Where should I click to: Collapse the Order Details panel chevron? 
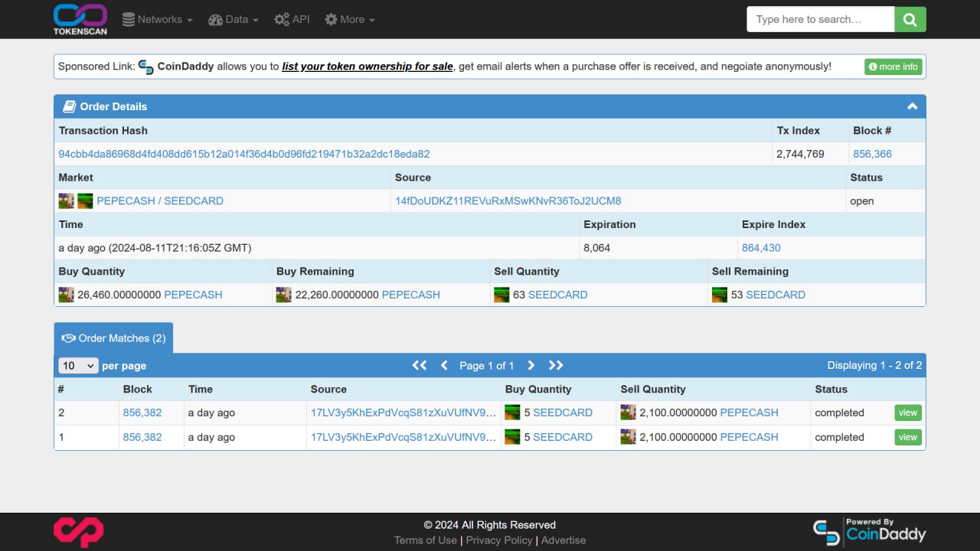912,106
